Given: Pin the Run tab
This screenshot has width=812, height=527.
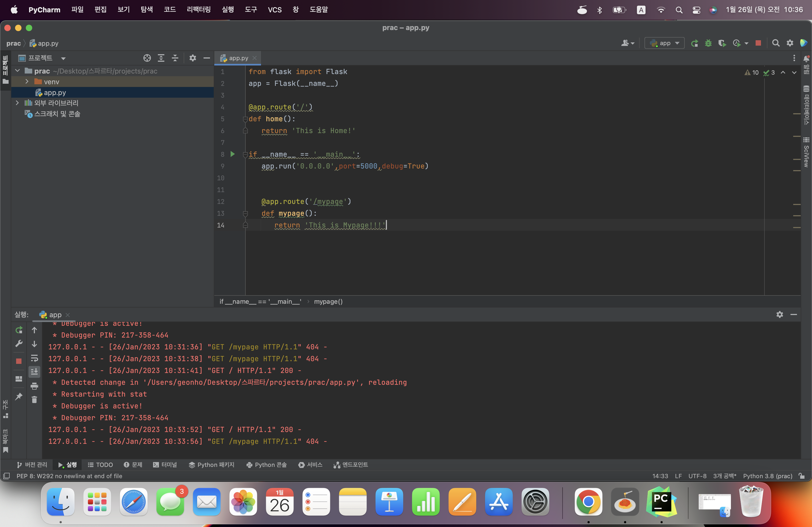Looking at the screenshot, I should point(19,396).
